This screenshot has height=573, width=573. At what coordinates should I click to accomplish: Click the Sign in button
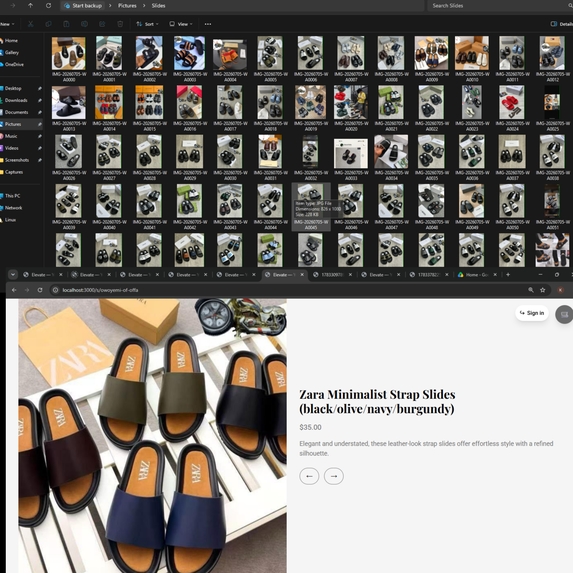[x=532, y=313]
